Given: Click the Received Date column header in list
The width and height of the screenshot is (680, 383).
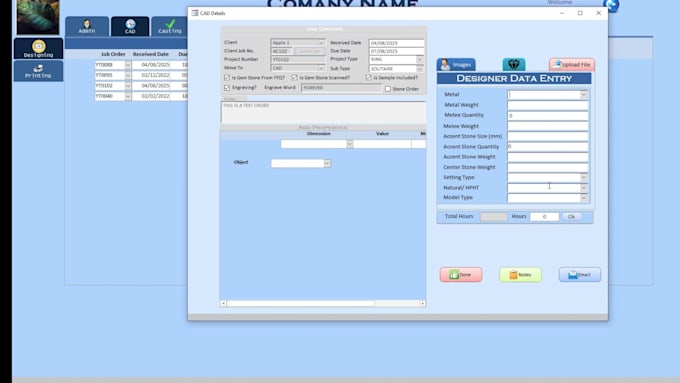Looking at the screenshot, I should (x=150, y=54).
